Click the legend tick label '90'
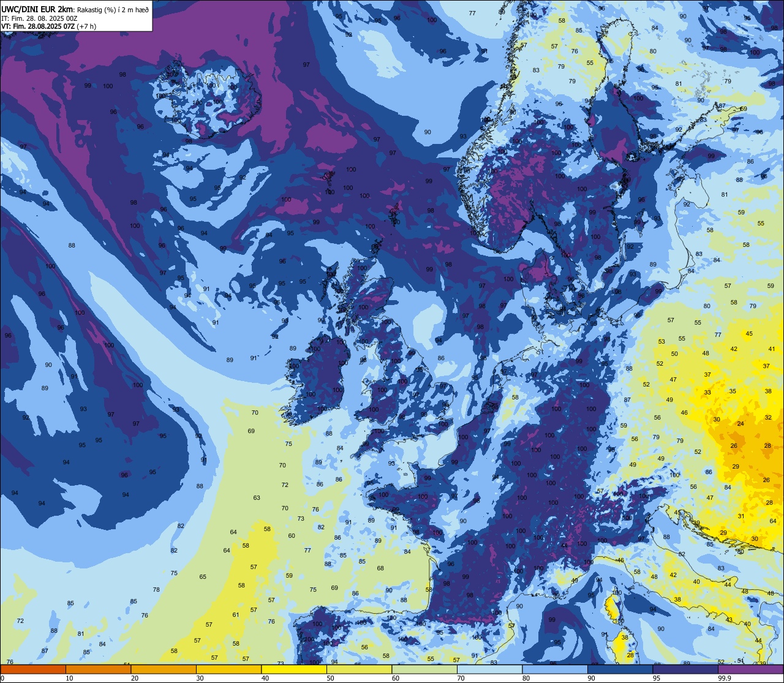Screen dimensions: 784x683 point(591,678)
